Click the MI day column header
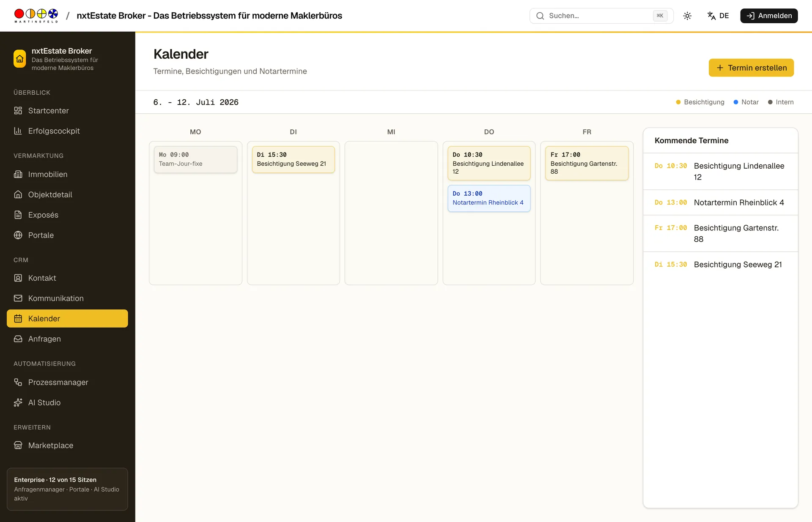The image size is (812, 522). pos(391,132)
